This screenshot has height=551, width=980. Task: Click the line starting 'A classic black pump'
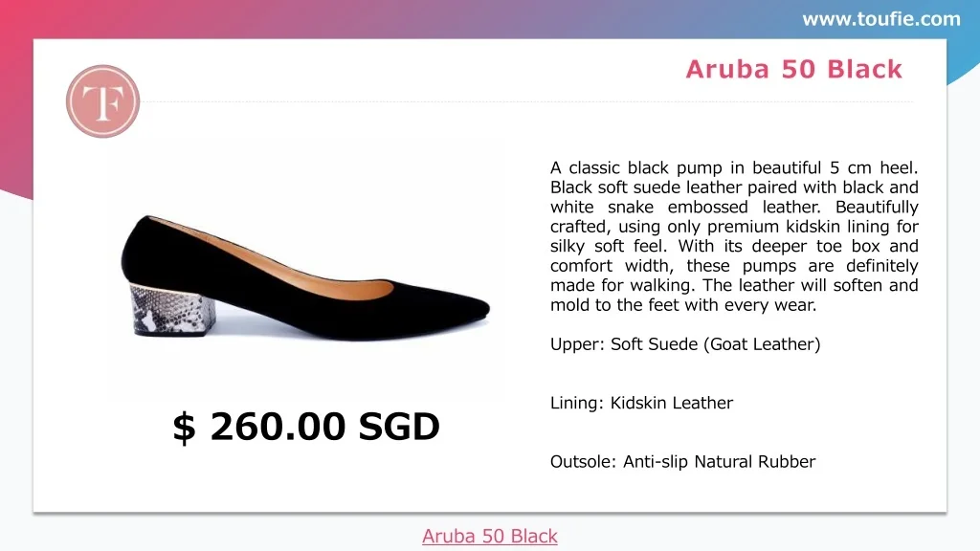[734, 167]
